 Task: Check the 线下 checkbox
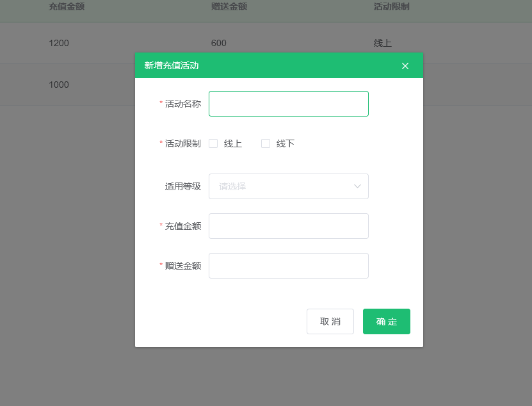click(x=266, y=143)
